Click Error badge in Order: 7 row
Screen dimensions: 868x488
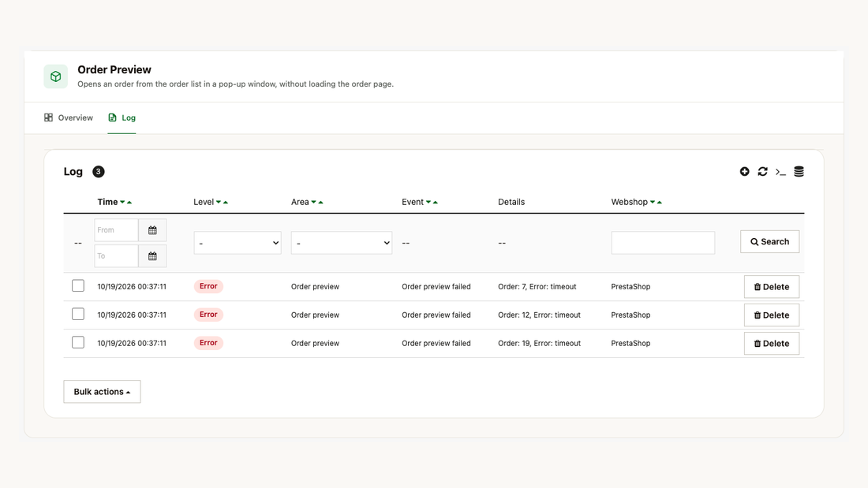point(208,286)
